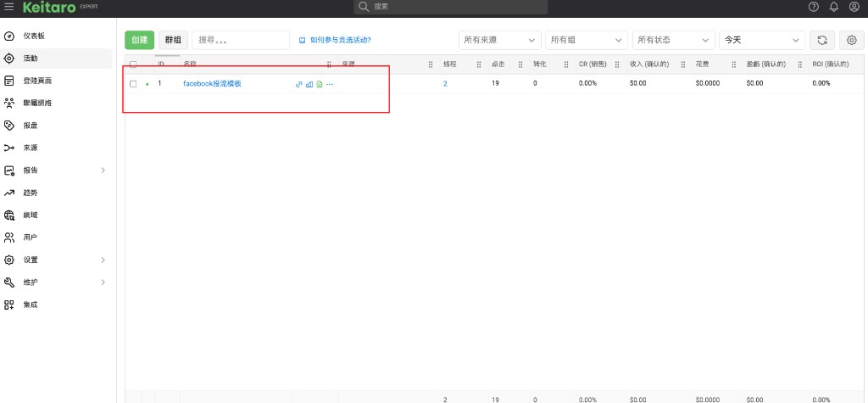
Task: Click the 点击 column header
Action: [498, 64]
